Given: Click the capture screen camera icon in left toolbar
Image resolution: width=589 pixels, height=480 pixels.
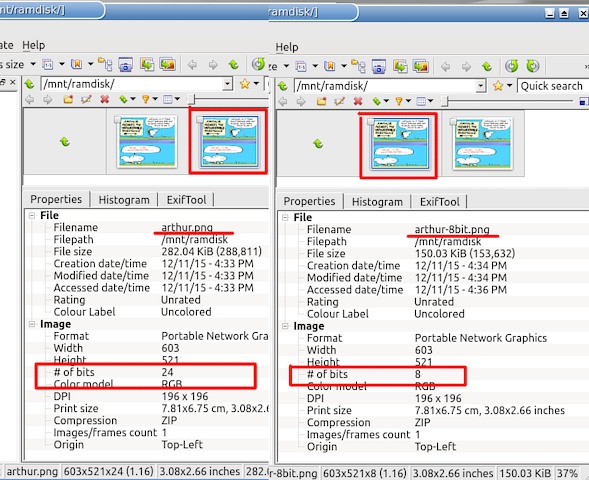Looking at the screenshot, I should click(x=125, y=65).
